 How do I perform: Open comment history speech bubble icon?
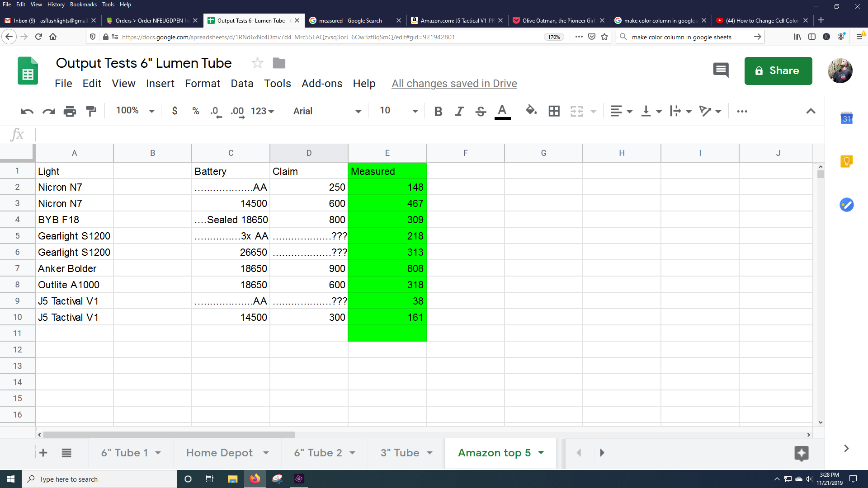[x=721, y=70]
